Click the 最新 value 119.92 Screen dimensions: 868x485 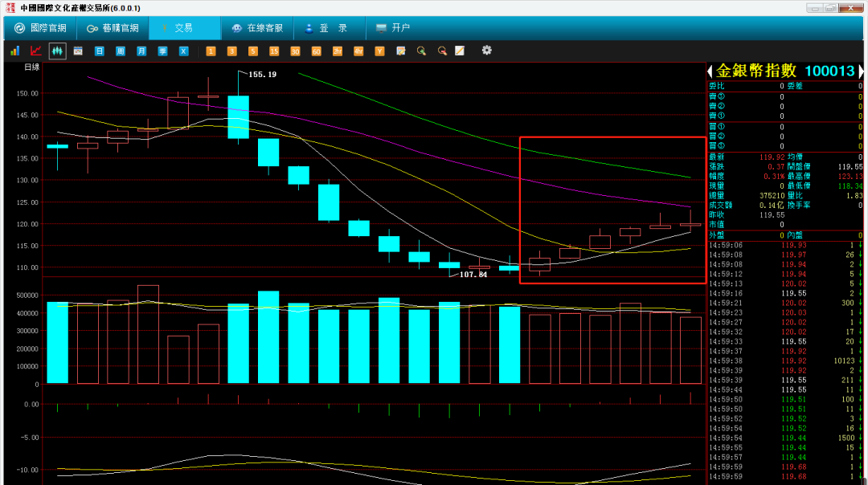(x=772, y=157)
